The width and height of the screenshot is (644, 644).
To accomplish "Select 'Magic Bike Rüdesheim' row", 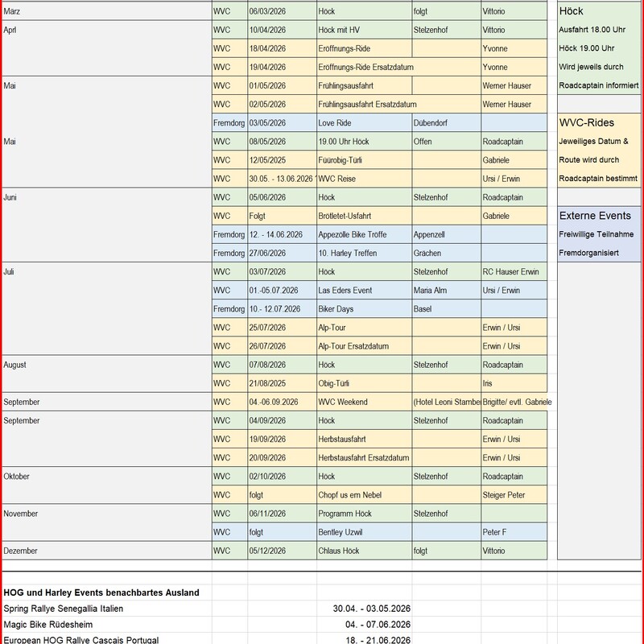I will [x=48, y=625].
